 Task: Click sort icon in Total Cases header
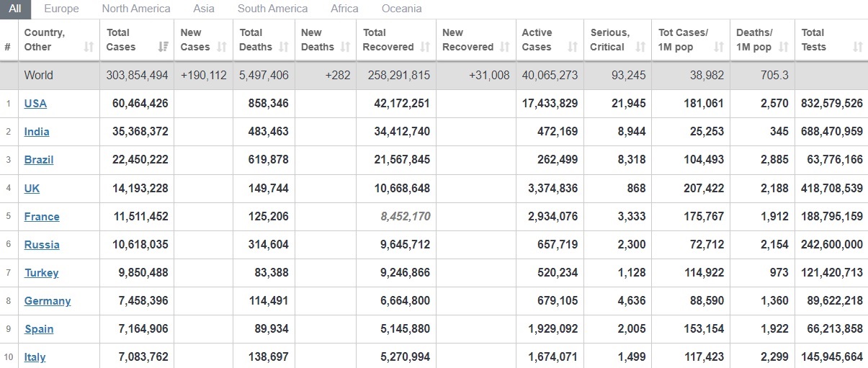pyautogui.click(x=163, y=47)
